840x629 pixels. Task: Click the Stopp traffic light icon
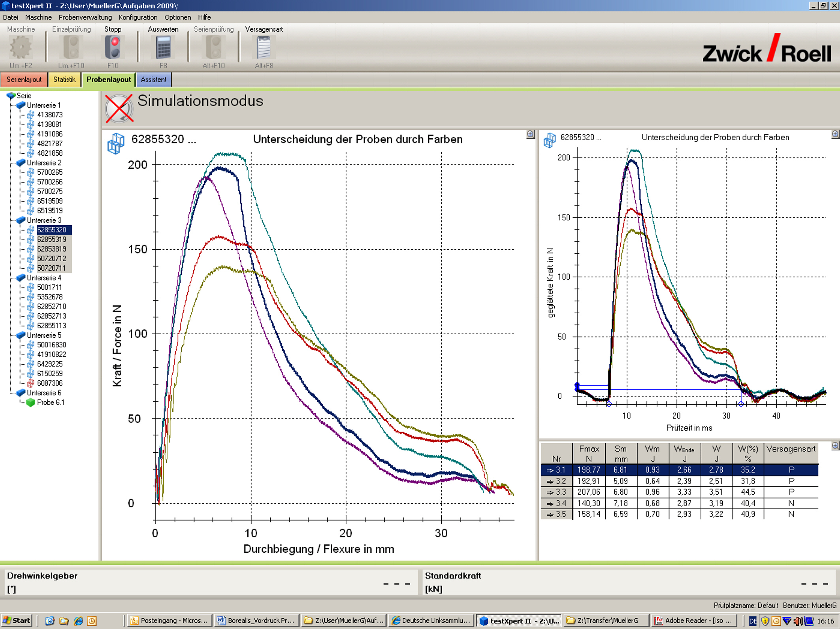pyautogui.click(x=113, y=48)
